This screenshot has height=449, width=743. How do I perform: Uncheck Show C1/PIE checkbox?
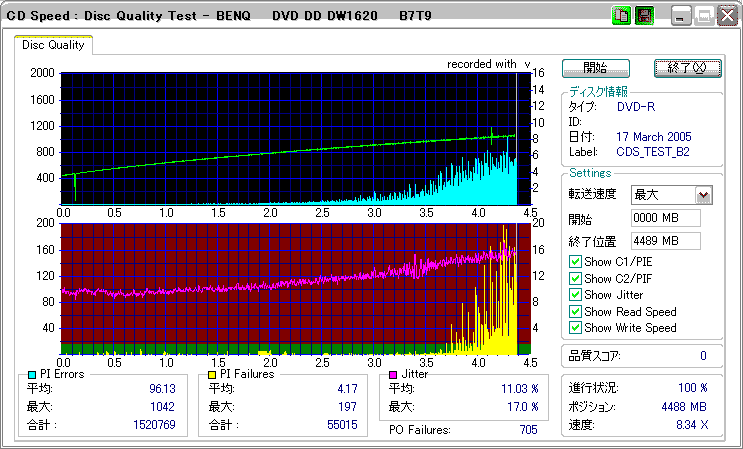[575, 262]
